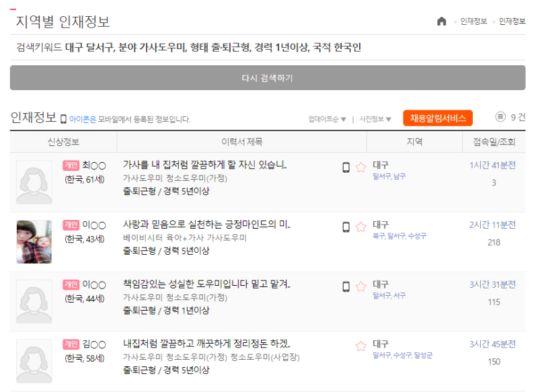538x392 pixels.
Task: Open the last 인재정보 breadcrumb item
Action: 512,22
